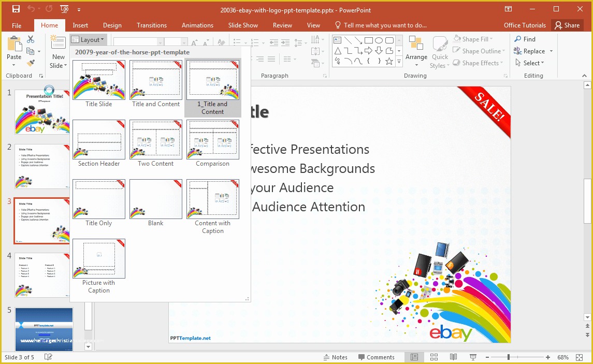Choose Picture with Caption layout
Screen dimensions: 593x364
click(99, 267)
